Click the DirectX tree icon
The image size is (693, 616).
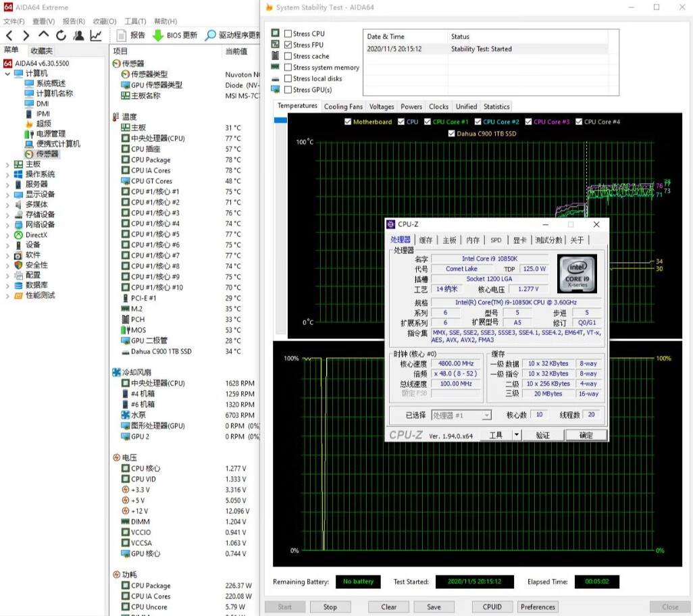[18, 234]
